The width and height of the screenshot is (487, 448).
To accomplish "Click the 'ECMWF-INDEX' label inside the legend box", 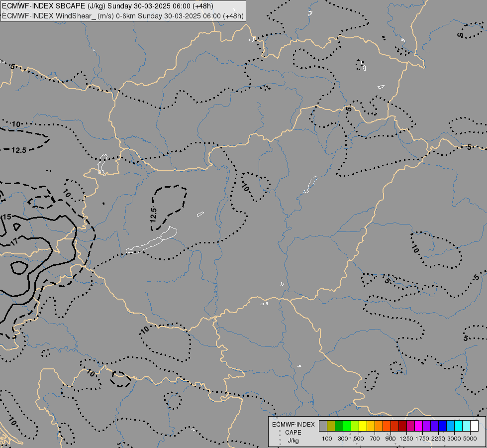I will pyautogui.click(x=293, y=425).
